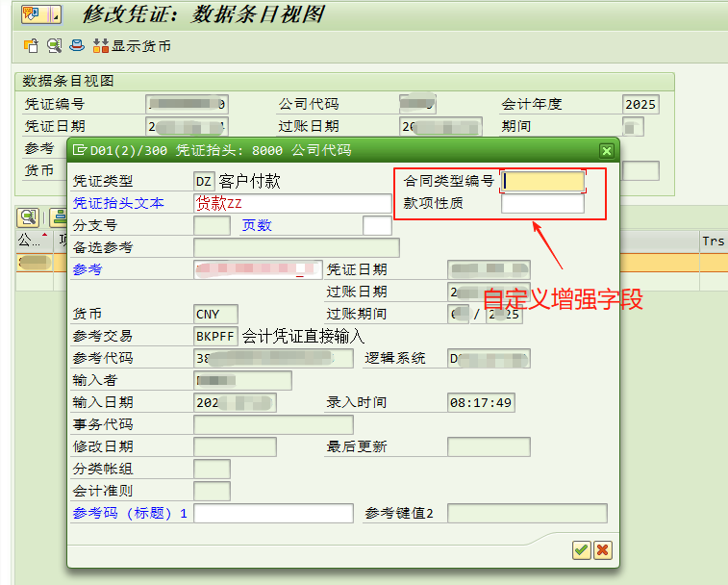
Task: Click the 备选参考 field
Action: tap(296, 247)
